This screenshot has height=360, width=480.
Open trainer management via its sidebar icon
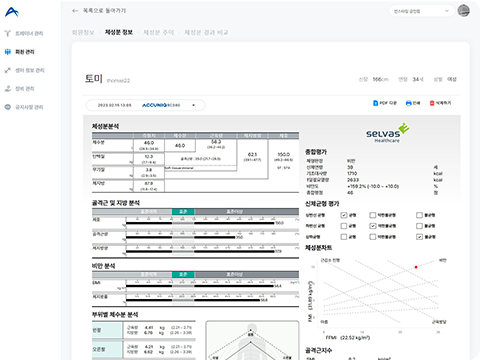tap(8, 33)
